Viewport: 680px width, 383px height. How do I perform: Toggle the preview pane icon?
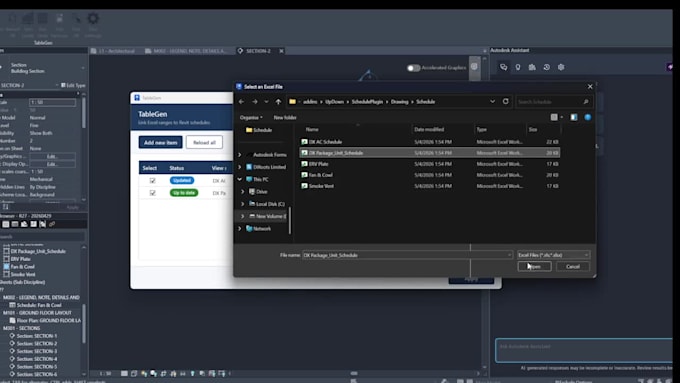pyautogui.click(x=574, y=118)
